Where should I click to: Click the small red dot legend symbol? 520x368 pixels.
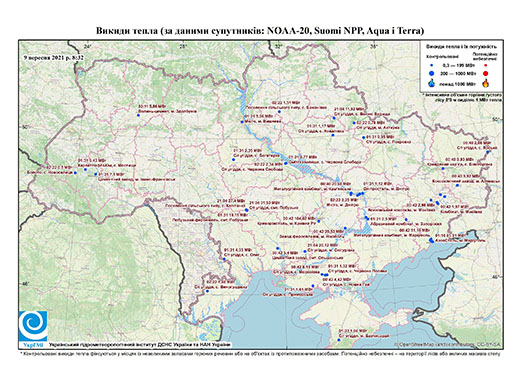485,66
